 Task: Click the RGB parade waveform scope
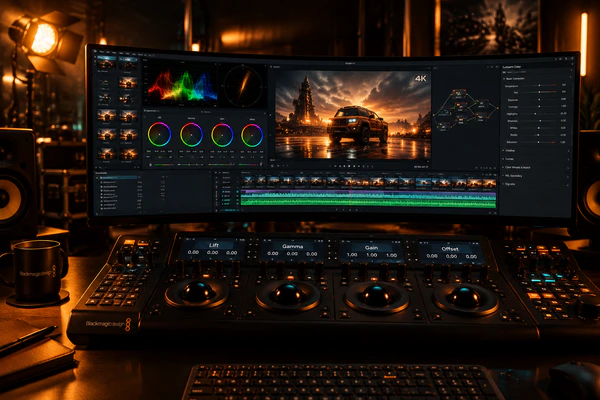[182, 86]
